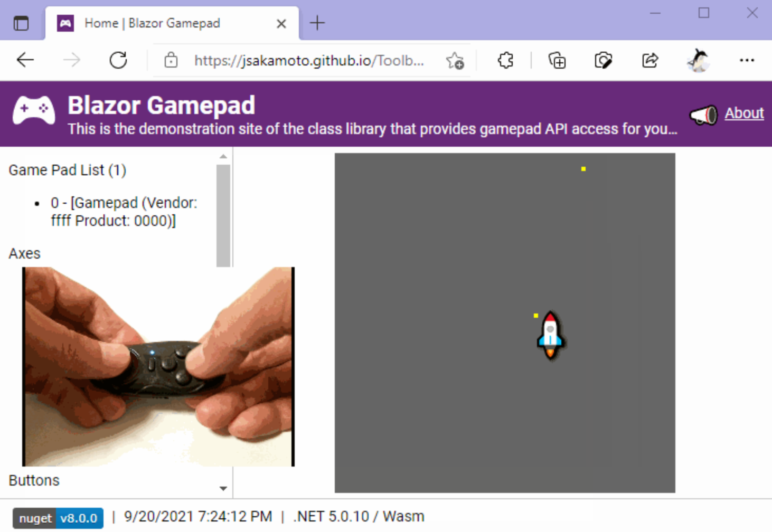The image size is (772, 532).
Task: Open a new tab with plus button
Action: (x=317, y=23)
